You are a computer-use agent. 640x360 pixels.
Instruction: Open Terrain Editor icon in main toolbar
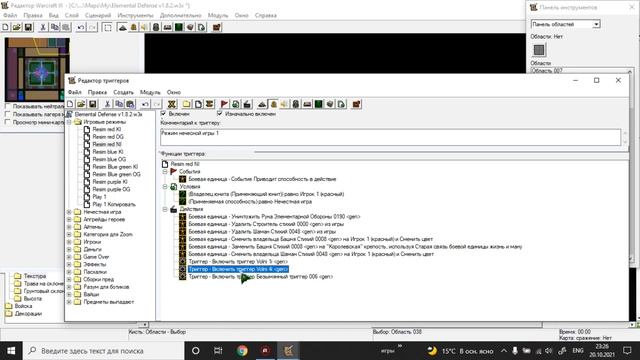[122, 27]
